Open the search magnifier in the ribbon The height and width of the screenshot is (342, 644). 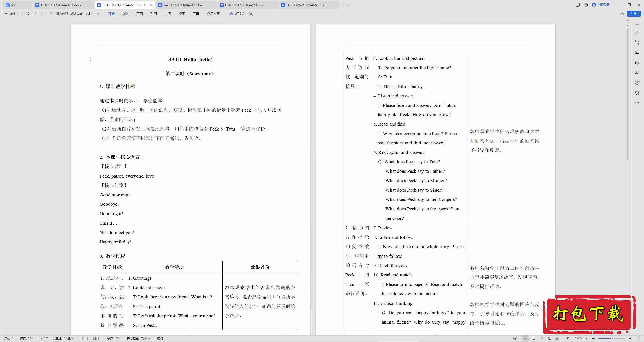(x=251, y=14)
